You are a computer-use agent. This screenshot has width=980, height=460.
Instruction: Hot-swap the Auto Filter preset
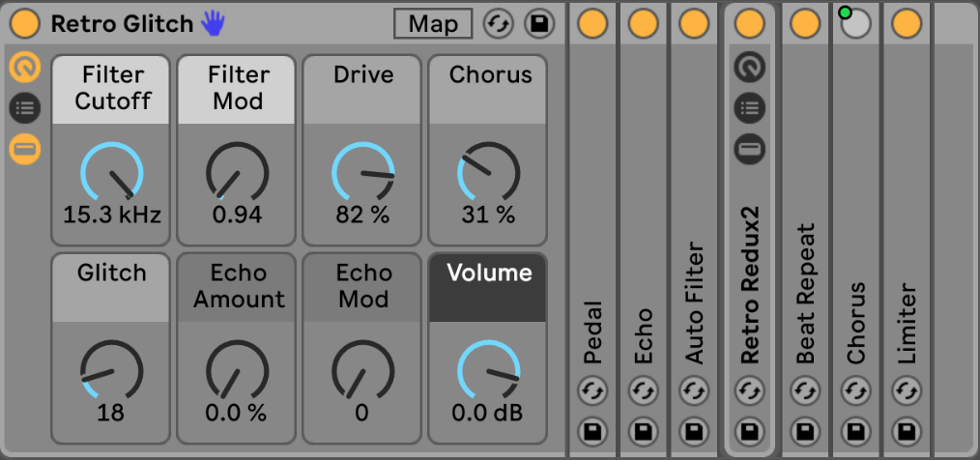coord(694,392)
